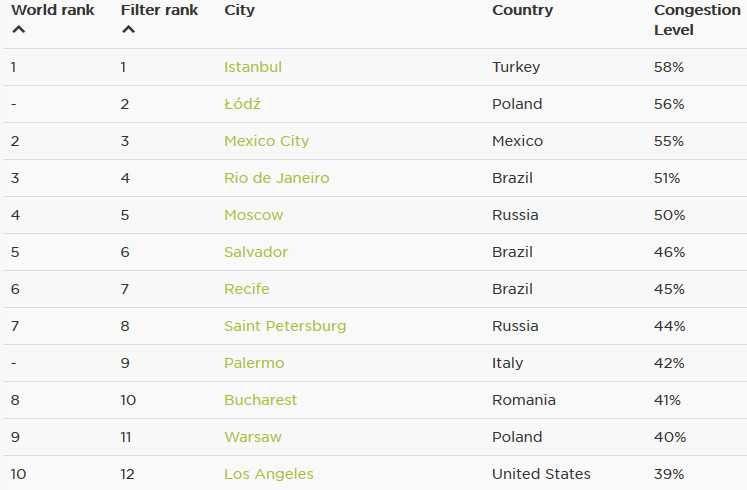Click the City column header

tap(239, 10)
